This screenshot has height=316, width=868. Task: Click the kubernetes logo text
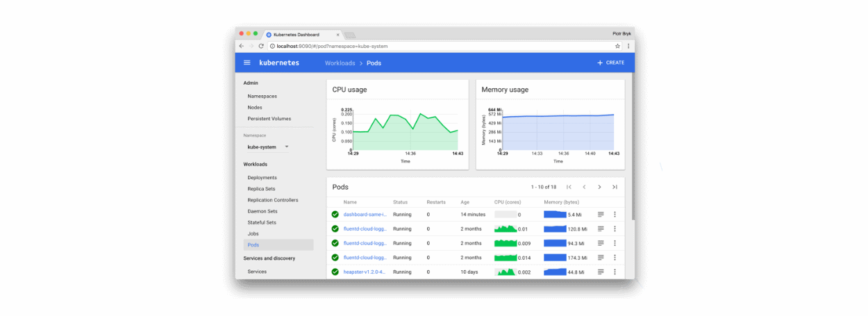point(279,63)
